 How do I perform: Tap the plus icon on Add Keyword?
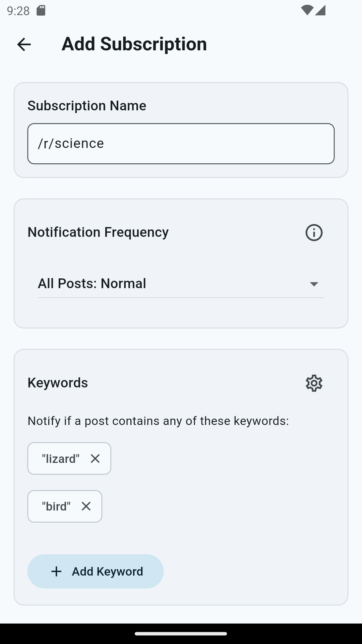pyautogui.click(x=56, y=571)
